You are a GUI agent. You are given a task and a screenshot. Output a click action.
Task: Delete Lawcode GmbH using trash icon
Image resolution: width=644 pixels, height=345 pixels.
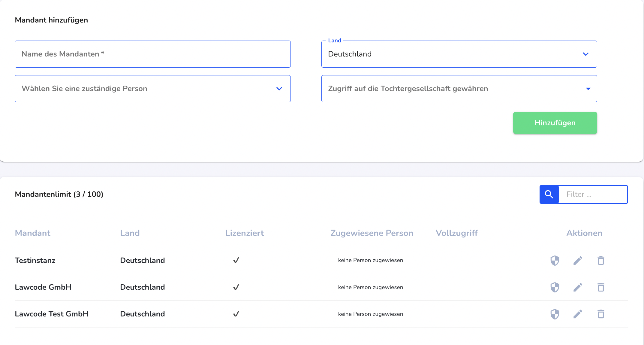(601, 287)
